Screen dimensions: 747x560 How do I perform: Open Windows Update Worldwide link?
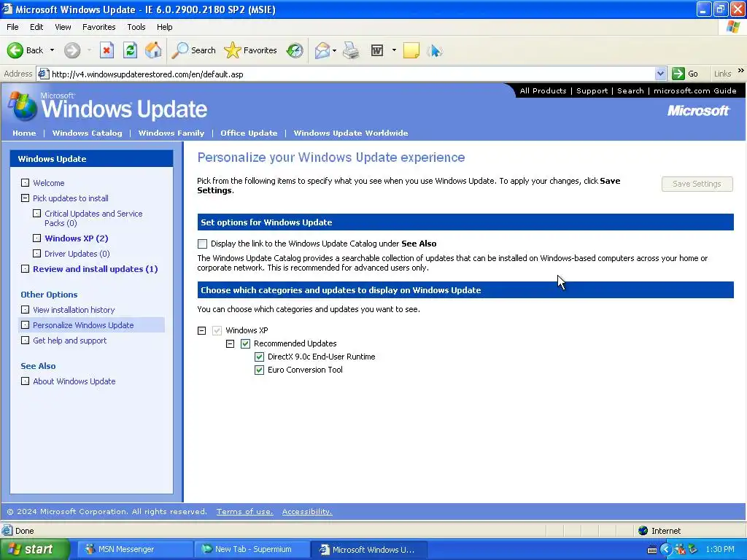pos(351,133)
